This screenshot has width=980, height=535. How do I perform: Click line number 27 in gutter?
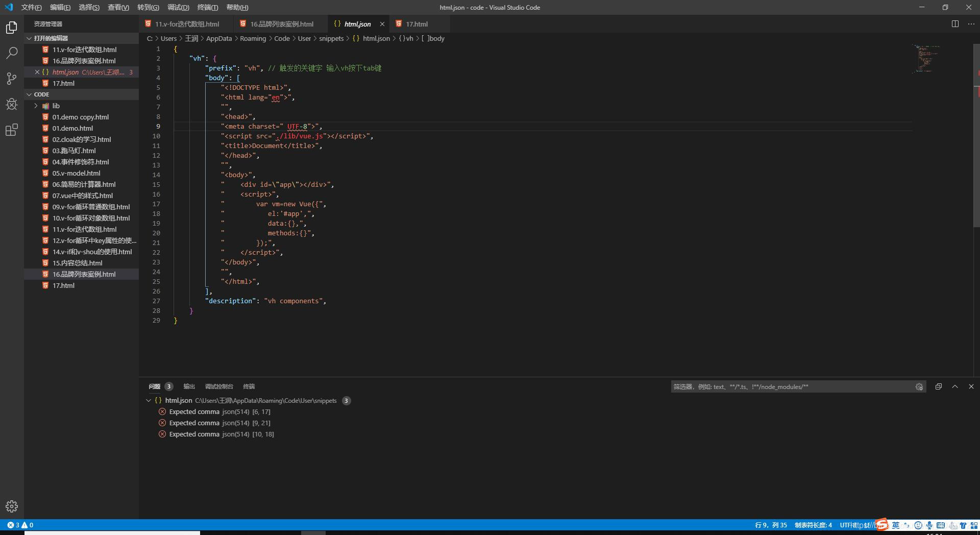pos(156,301)
